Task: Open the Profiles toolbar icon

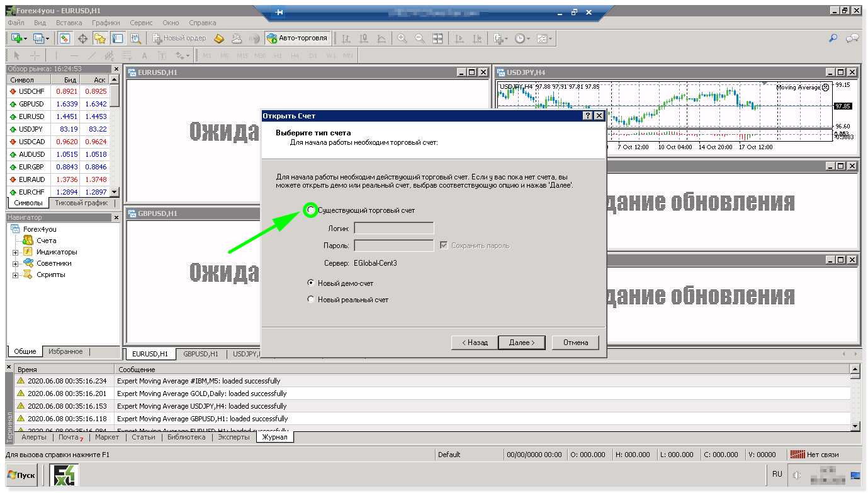Action: [x=38, y=38]
